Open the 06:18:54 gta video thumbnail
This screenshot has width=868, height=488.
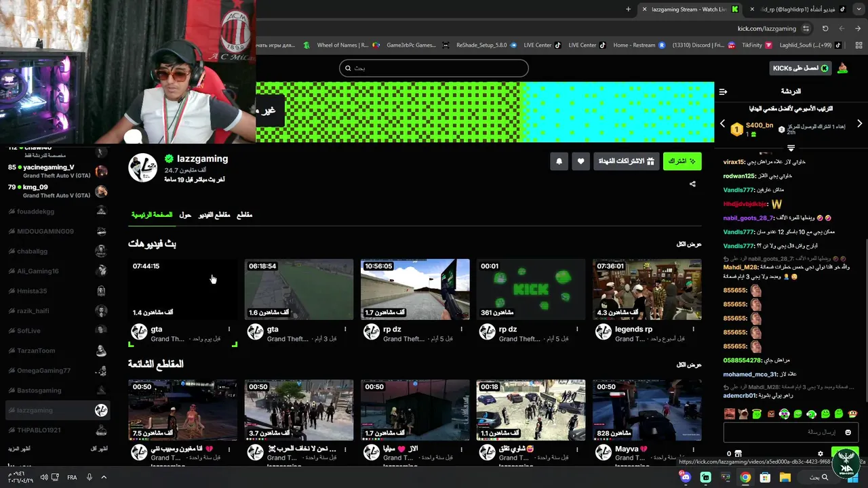(x=299, y=289)
